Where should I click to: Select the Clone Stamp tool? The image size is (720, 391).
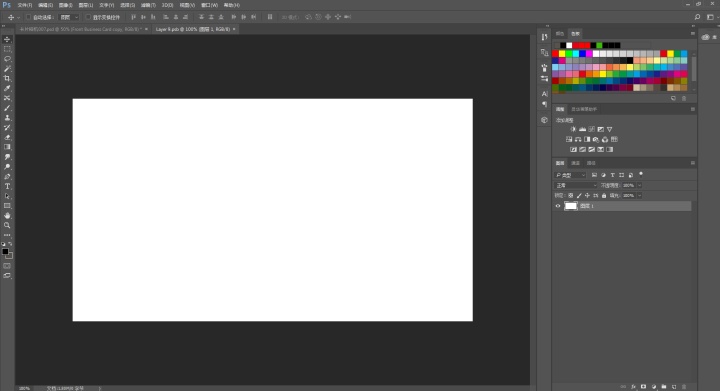[7, 118]
